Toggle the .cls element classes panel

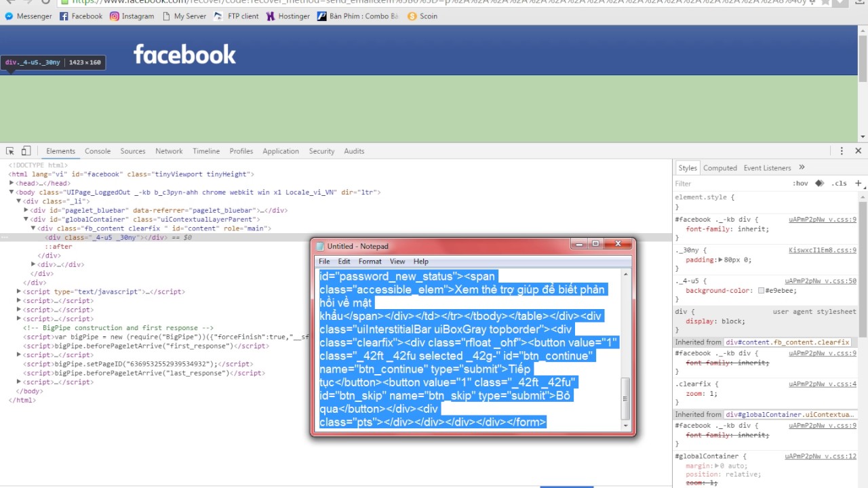[x=840, y=184]
